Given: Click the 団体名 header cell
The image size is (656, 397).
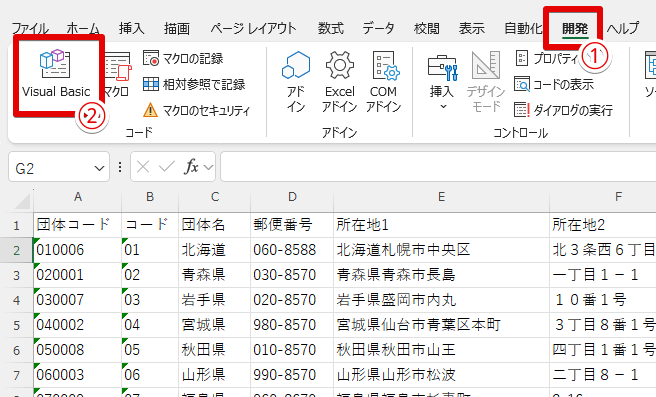Looking at the screenshot, I should pyautogui.click(x=215, y=225).
